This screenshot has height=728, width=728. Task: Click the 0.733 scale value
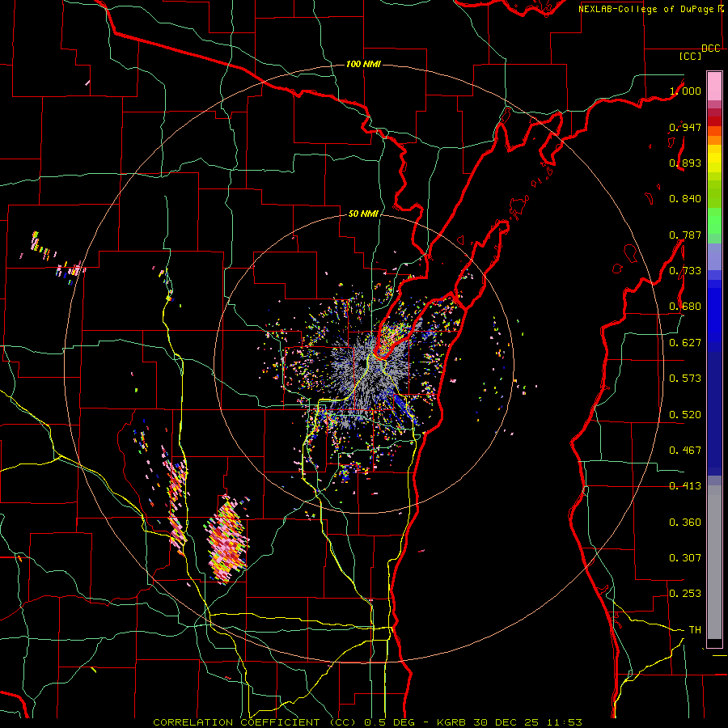[x=685, y=271]
